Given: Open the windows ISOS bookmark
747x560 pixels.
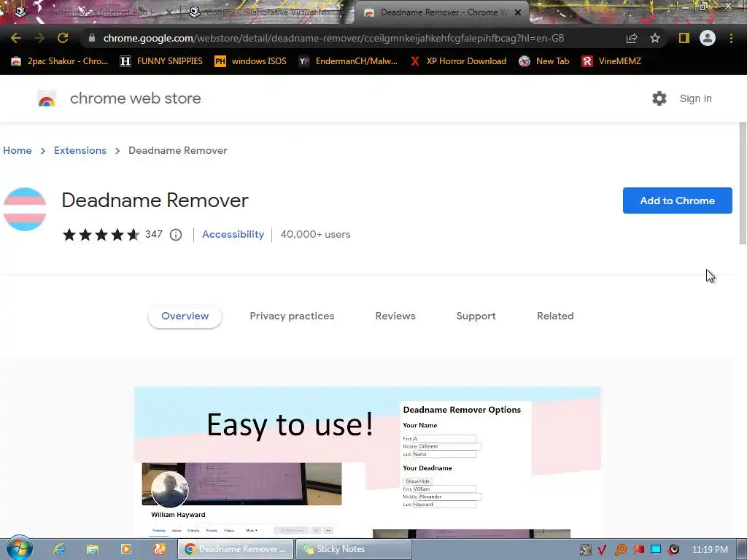Looking at the screenshot, I should [x=251, y=61].
